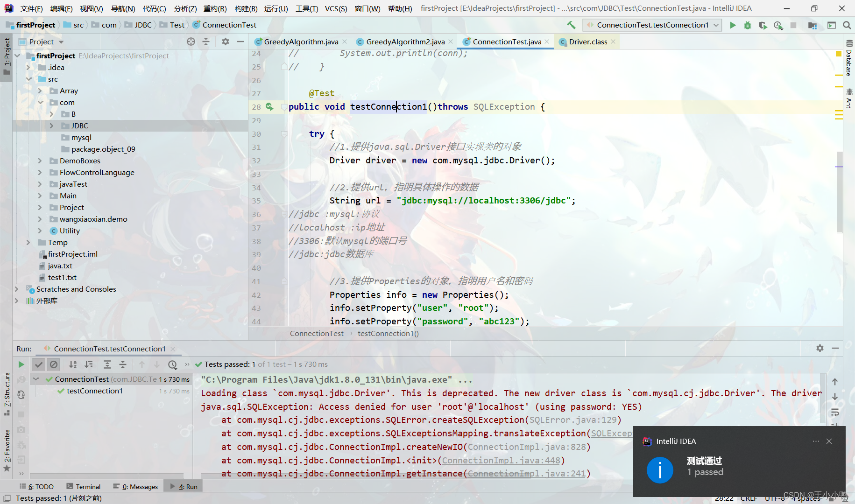
Task: Switch to GreedyAlgorithm.java tab
Action: (301, 42)
